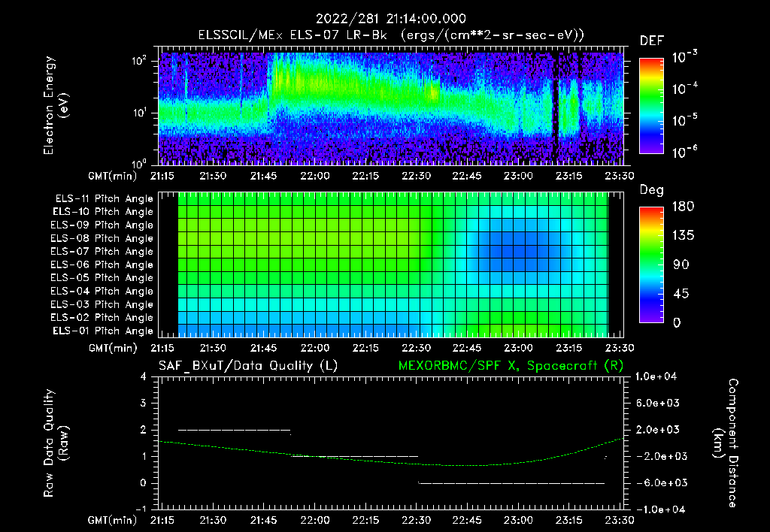Screen dimensions: 770x532
Task: Click the SAF_BXuT/Data Quality (L) title
Action: (248, 366)
